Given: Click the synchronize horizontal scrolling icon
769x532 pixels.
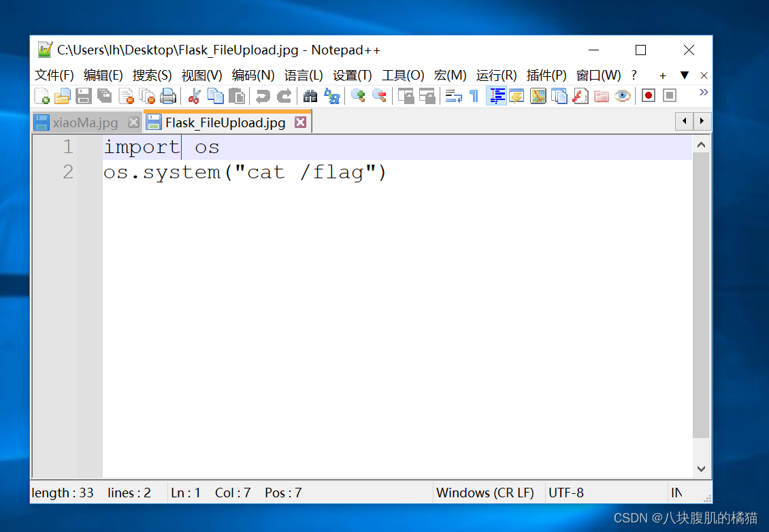Looking at the screenshot, I should point(427,96).
